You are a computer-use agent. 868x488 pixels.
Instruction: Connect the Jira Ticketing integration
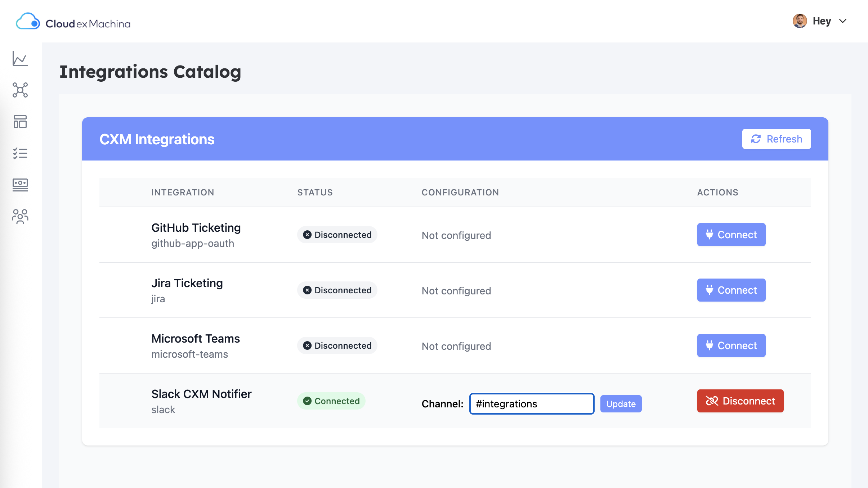[x=731, y=290]
